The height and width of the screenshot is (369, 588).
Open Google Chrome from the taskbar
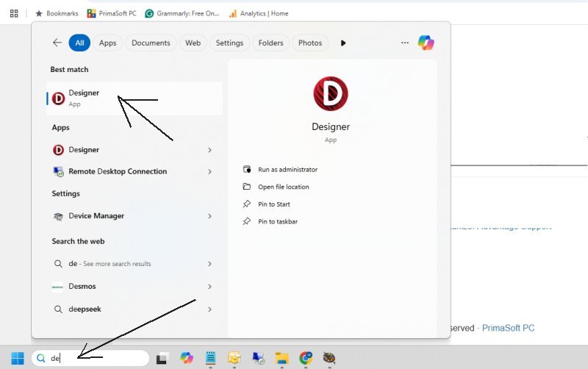[x=306, y=358]
